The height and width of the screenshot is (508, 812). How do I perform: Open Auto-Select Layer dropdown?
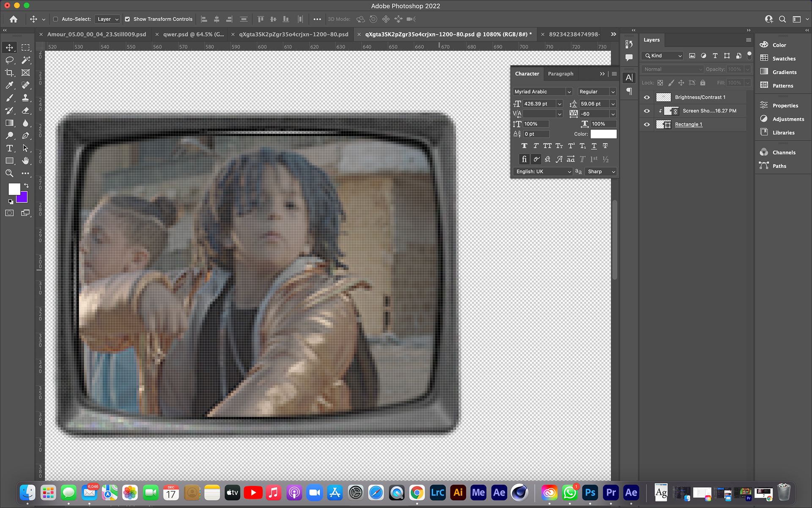(107, 19)
